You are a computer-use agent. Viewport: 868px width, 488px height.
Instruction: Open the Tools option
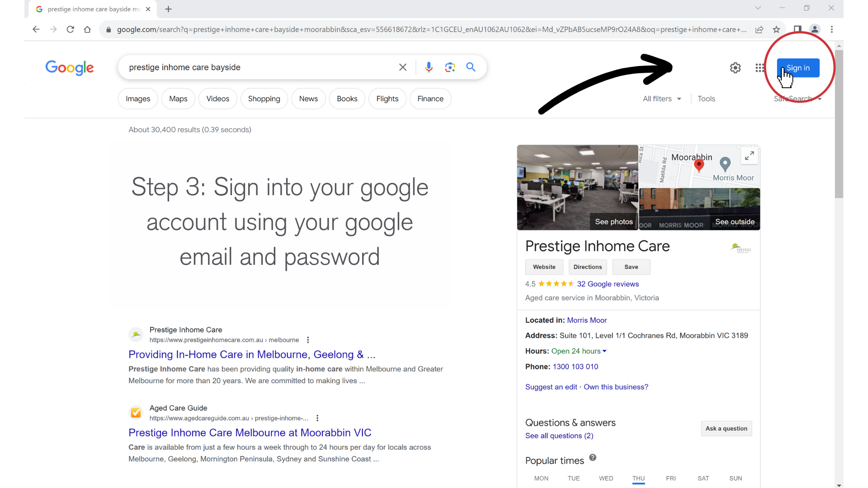pyautogui.click(x=706, y=99)
